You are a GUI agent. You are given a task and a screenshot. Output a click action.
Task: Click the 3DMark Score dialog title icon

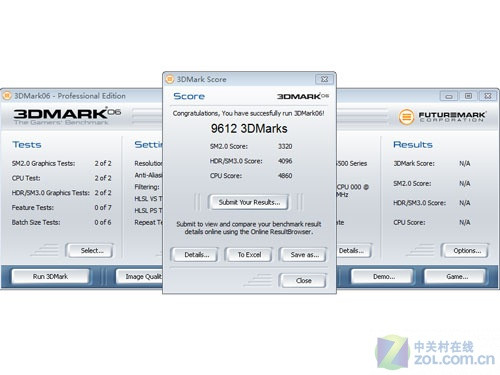(x=170, y=79)
